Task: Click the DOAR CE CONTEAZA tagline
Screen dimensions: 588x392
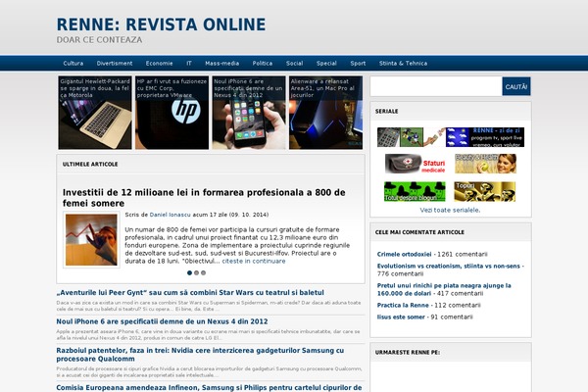Action: (99, 40)
